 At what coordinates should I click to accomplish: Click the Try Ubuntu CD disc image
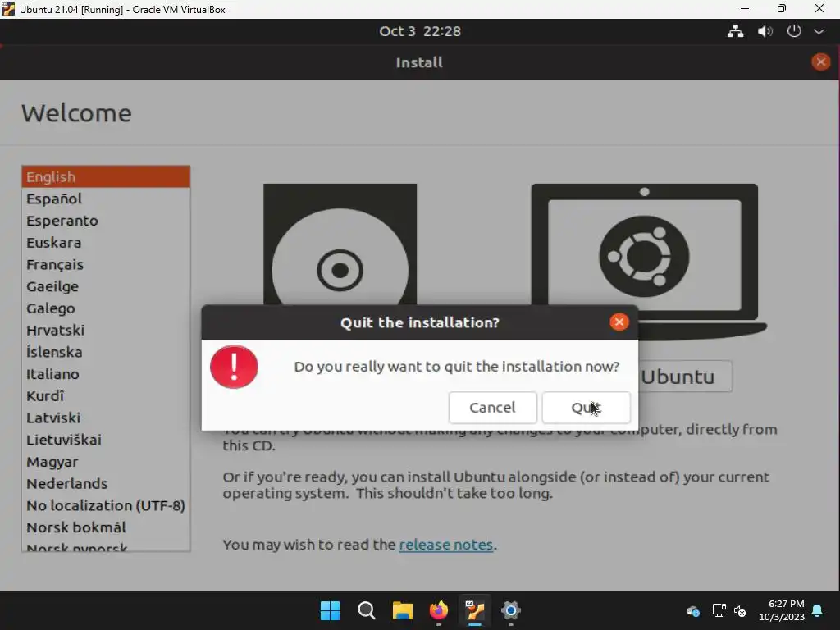(340, 244)
